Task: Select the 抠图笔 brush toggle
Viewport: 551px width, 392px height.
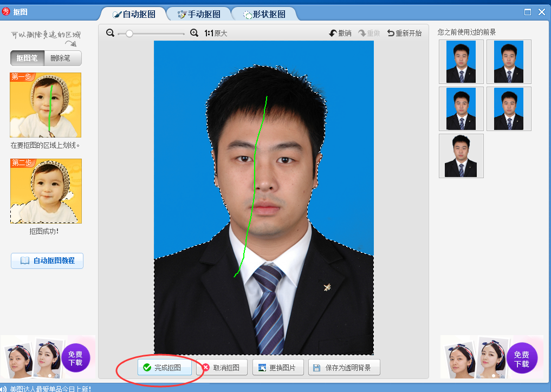Action: click(x=27, y=58)
